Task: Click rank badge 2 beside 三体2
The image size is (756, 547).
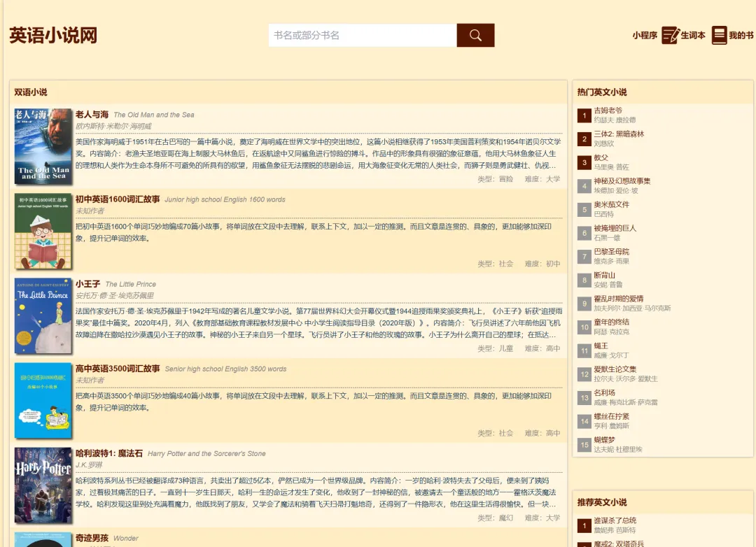Action: point(584,138)
